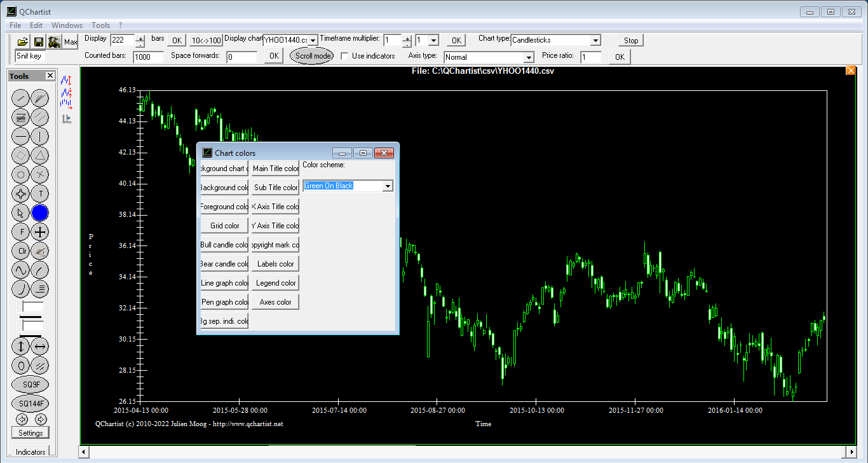868x463 pixels.
Task: Click the Bull candle color button
Action: pyautogui.click(x=224, y=245)
